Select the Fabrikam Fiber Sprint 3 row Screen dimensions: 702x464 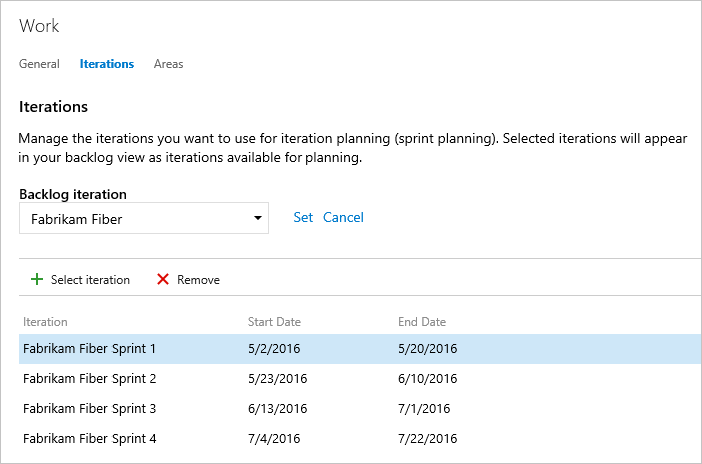click(x=360, y=408)
